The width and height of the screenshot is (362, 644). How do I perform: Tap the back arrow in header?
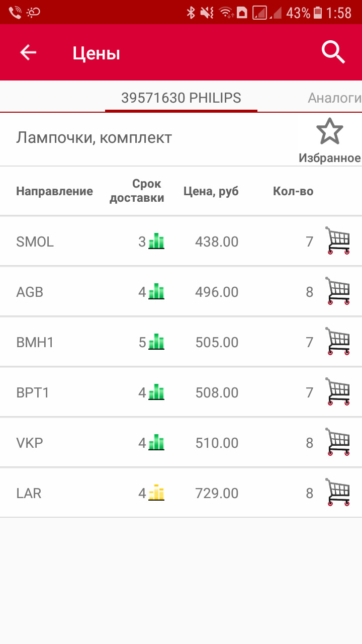28,52
